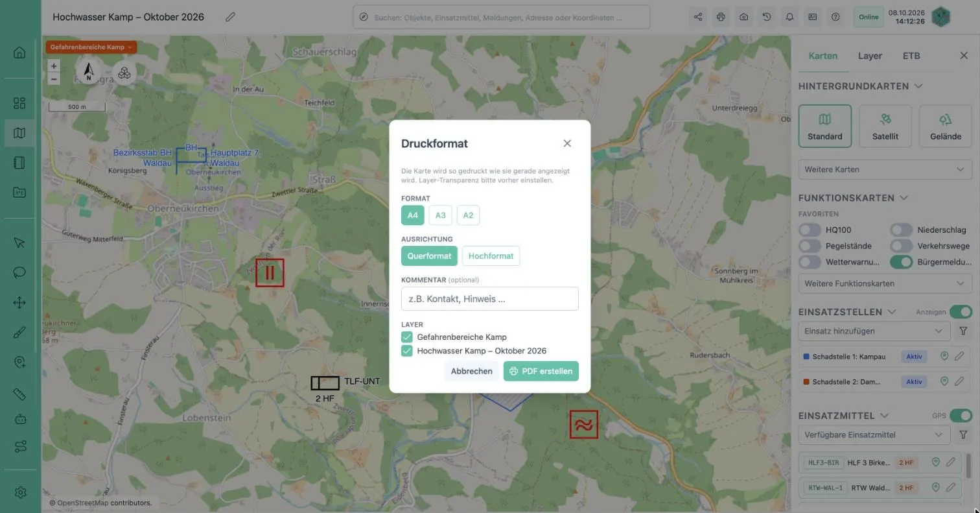Choose Hochformat orientation
The height and width of the screenshot is (513, 980).
pyautogui.click(x=491, y=256)
